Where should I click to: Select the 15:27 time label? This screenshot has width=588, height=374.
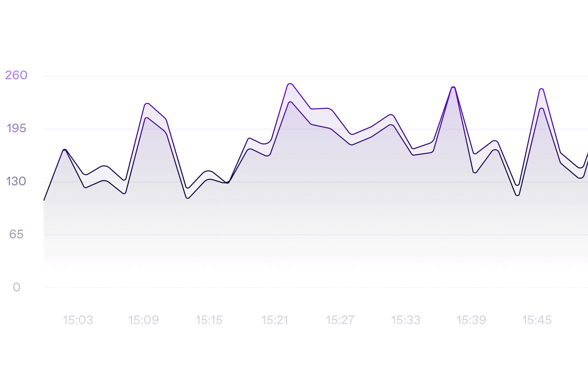point(340,320)
